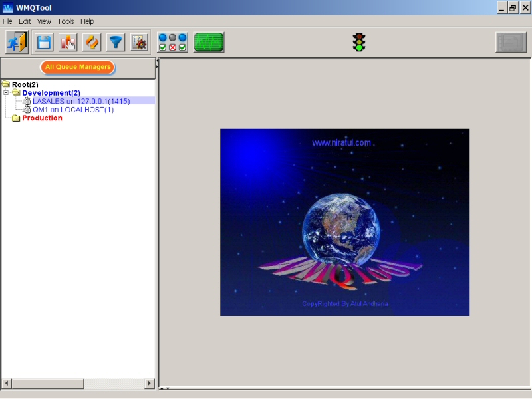Click the orange refresh arrows icon
This screenshot has height=399, width=532.
(92, 43)
